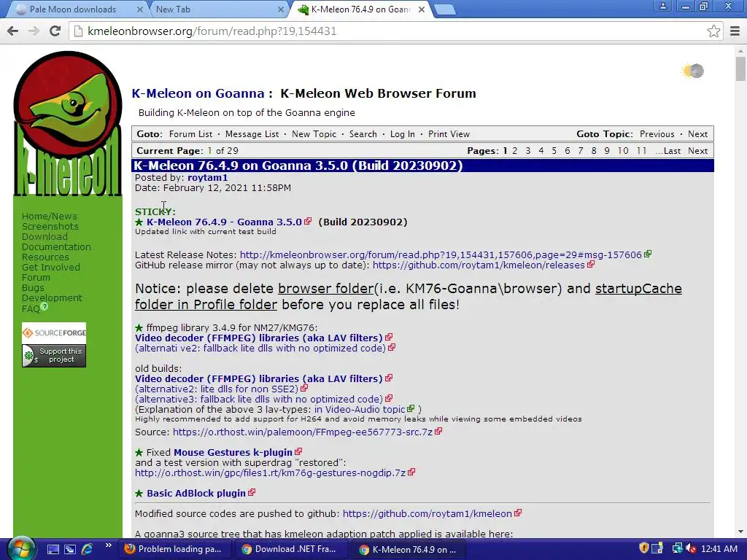Click New Topic in Goto bar
The height and width of the screenshot is (560, 747).
314,134
